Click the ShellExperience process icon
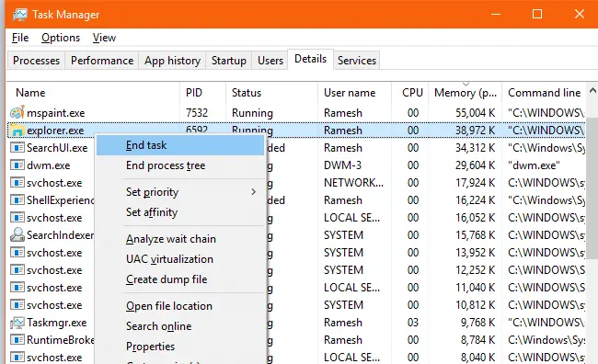Viewport: 598px width, 364px height. (17, 200)
